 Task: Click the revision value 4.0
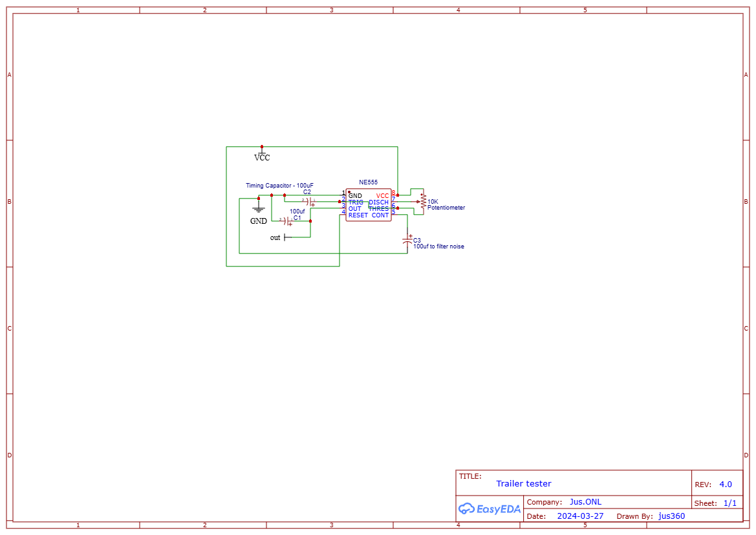pos(726,485)
